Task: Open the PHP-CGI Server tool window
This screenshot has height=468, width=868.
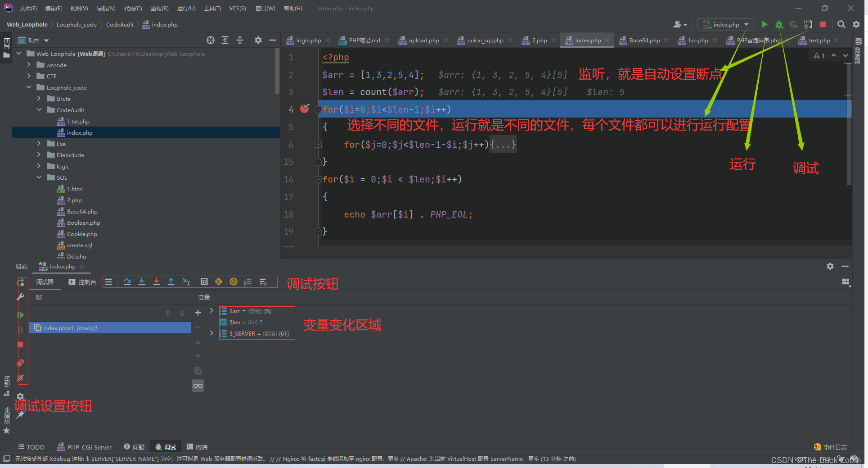Action: coord(84,447)
